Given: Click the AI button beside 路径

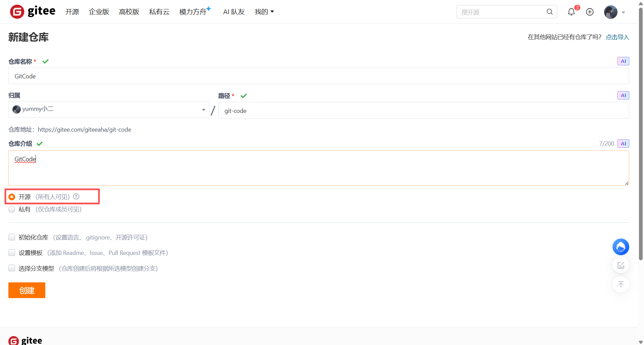Looking at the screenshot, I should [623, 95].
